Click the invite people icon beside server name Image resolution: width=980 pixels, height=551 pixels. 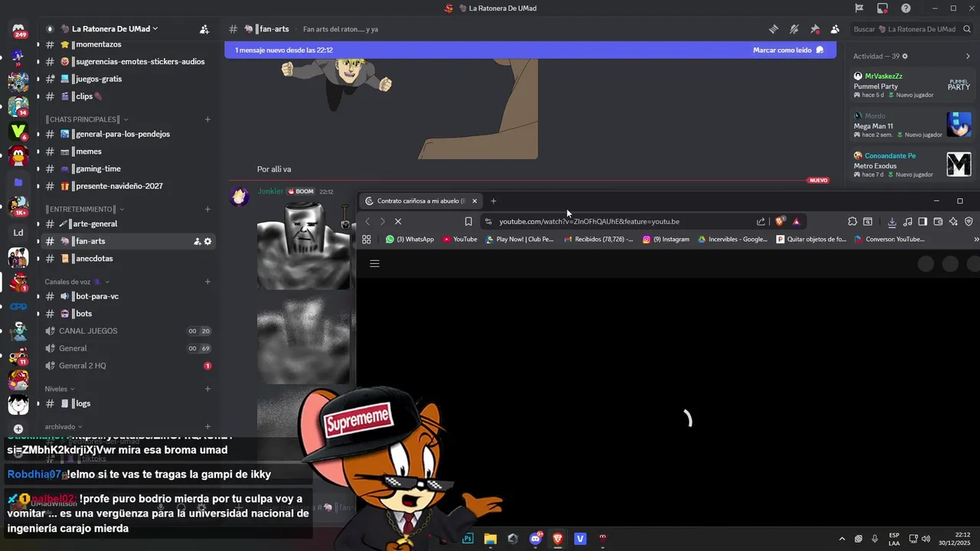click(x=204, y=29)
